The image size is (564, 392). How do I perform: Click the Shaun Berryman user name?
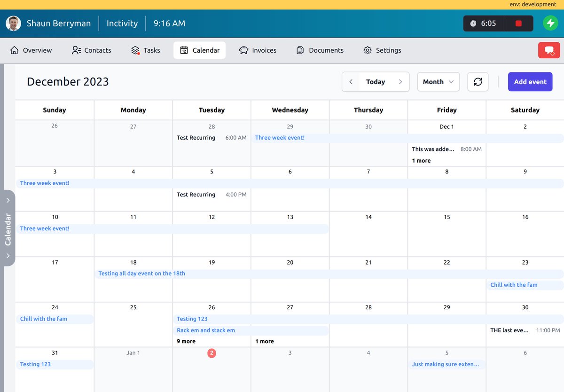59,24
